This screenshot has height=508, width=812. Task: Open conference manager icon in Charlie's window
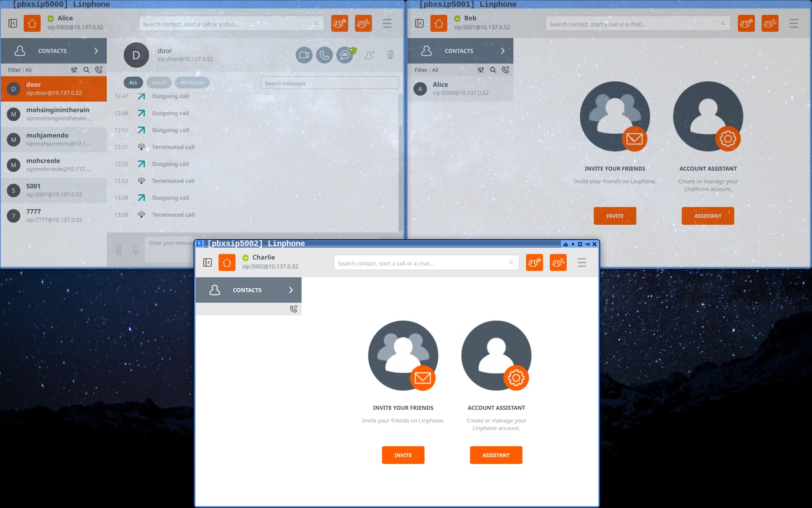(535, 262)
